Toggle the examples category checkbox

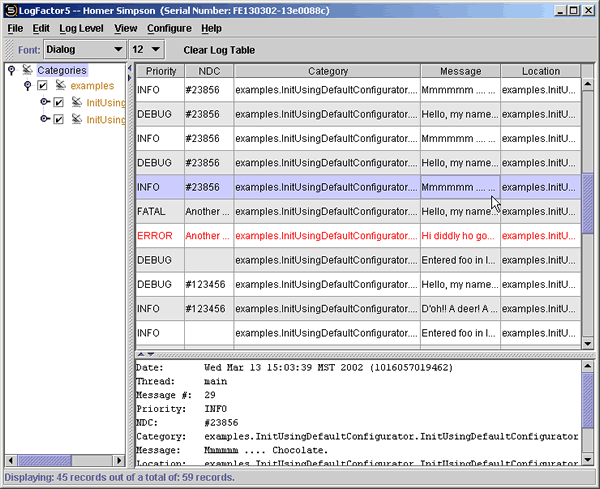click(x=42, y=86)
